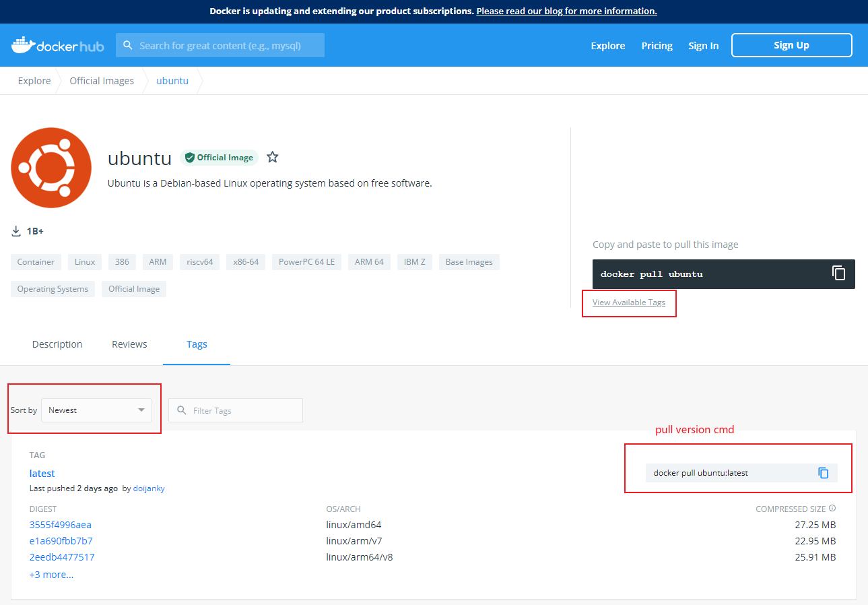
Task: Open the Sort by Newest dropdown
Action: [96, 410]
